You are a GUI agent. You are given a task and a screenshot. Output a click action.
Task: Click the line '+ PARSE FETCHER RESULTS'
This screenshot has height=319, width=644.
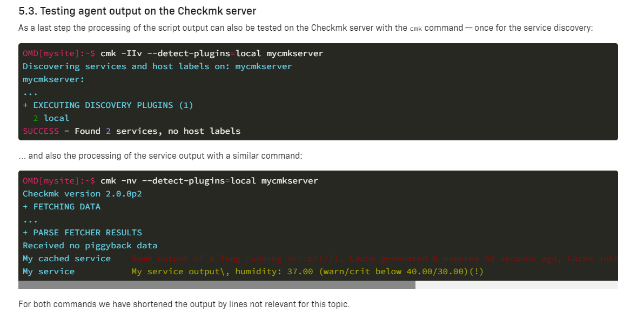[x=82, y=233]
